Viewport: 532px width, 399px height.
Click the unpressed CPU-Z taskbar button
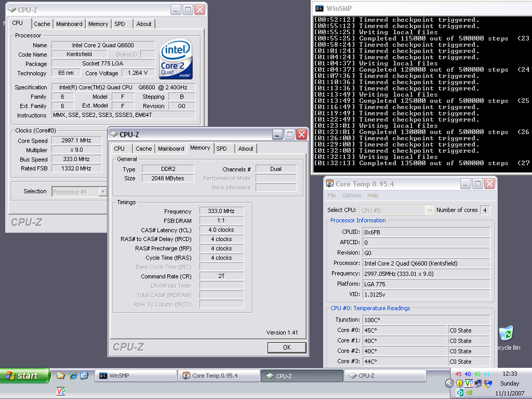point(385,376)
